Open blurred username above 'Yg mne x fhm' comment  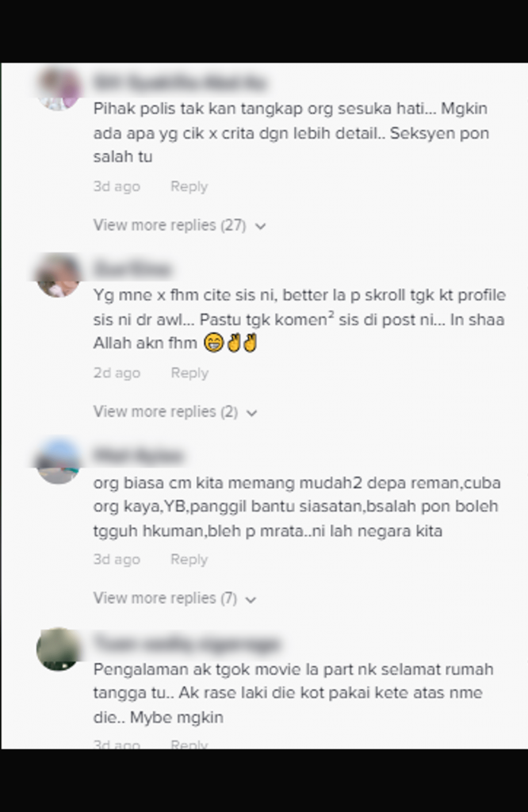click(x=132, y=270)
